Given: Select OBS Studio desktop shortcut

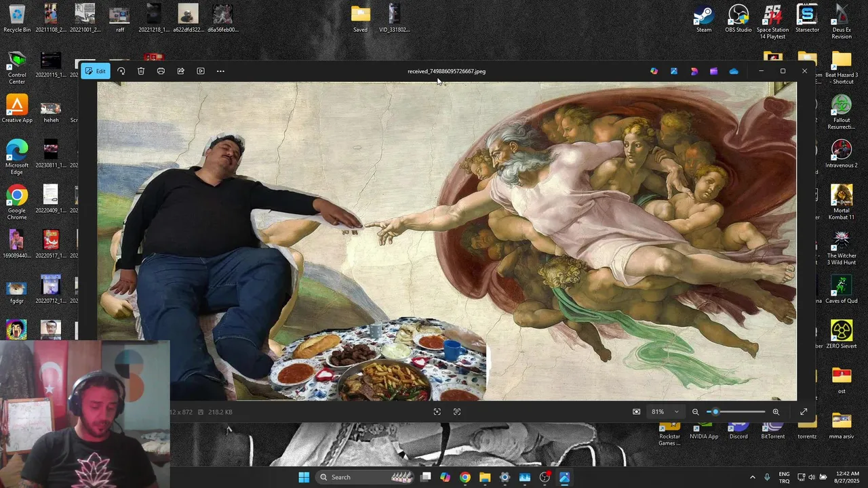Looking at the screenshot, I should coord(738,18).
